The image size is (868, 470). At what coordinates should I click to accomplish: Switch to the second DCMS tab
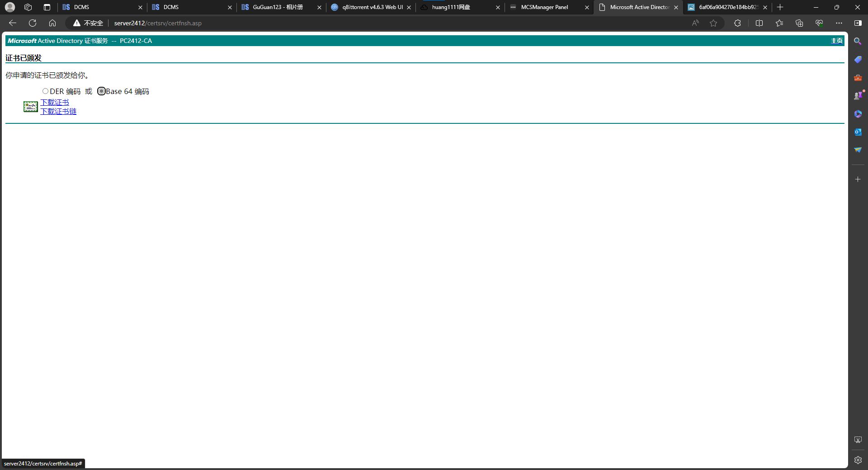point(192,7)
